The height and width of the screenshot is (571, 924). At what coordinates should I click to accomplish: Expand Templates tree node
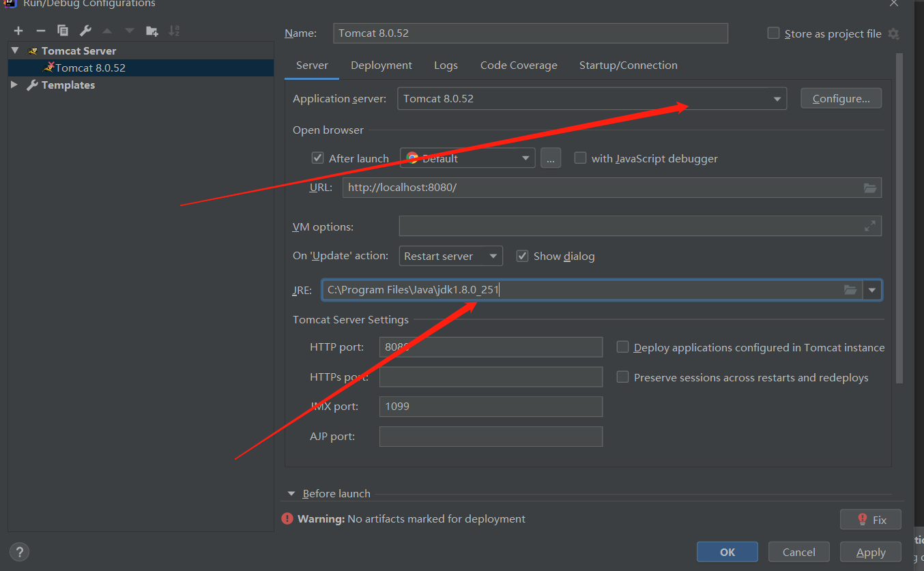[x=14, y=85]
